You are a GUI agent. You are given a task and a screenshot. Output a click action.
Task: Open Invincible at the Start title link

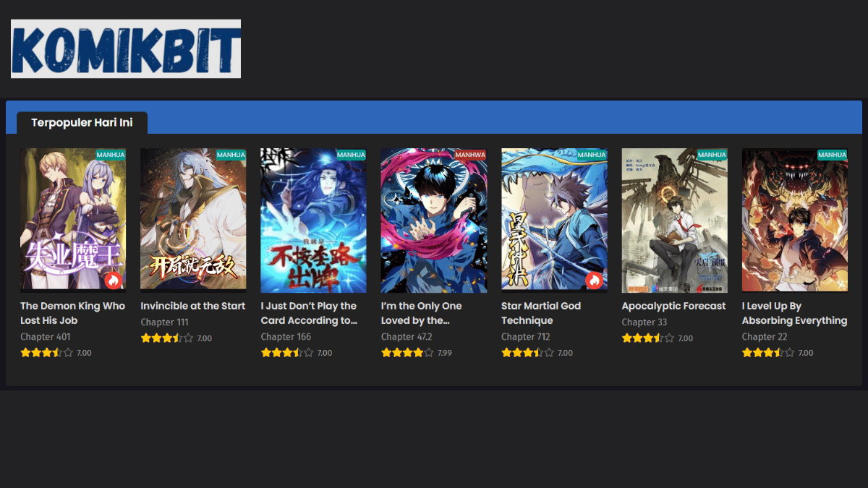(x=192, y=306)
